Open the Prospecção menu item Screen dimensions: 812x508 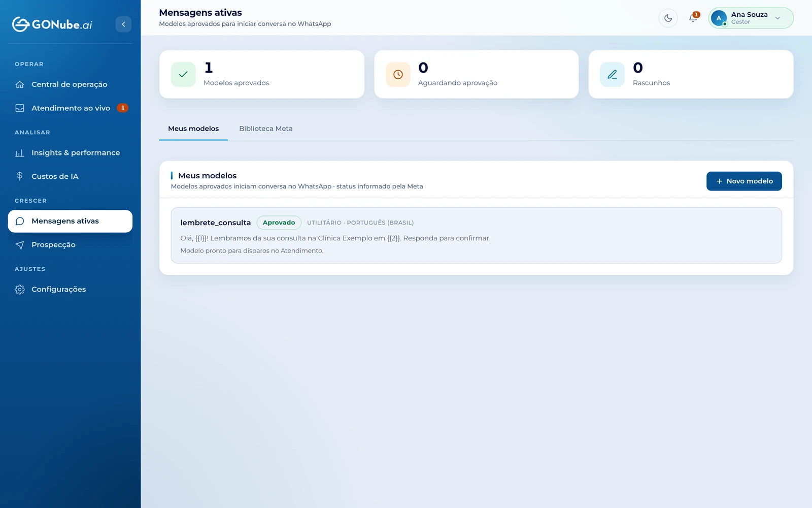(70, 245)
